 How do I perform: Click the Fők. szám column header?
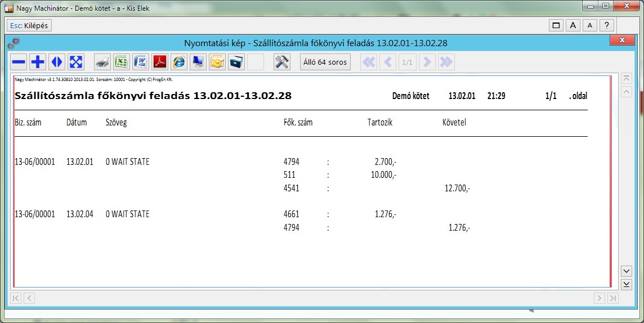(x=298, y=122)
